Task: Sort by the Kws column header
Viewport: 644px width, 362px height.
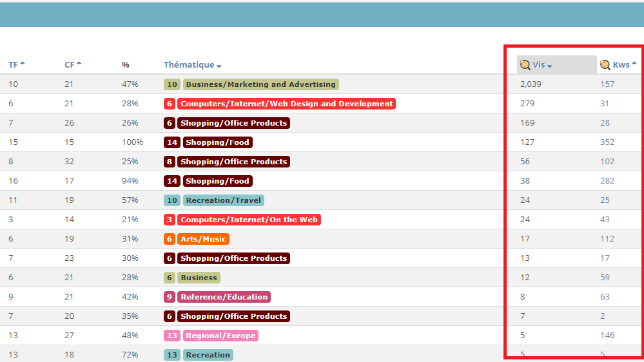Action: pyautogui.click(x=624, y=65)
